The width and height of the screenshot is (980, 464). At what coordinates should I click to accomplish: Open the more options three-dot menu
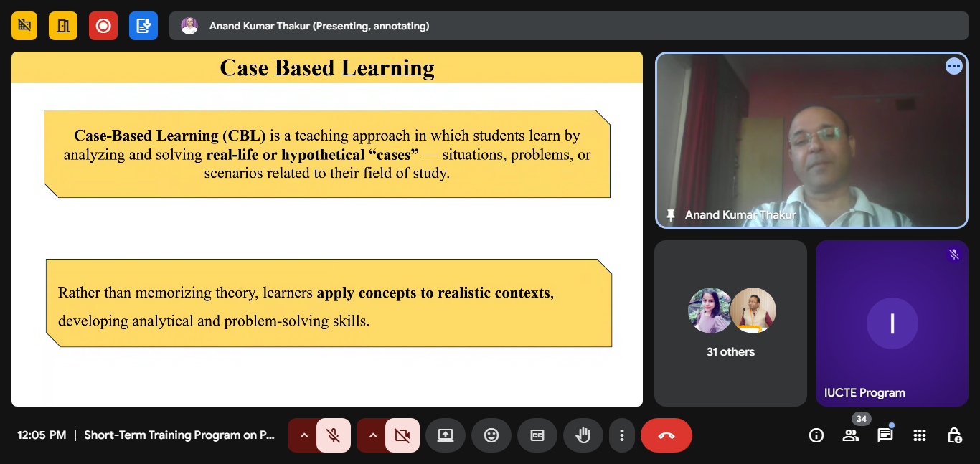pos(622,435)
